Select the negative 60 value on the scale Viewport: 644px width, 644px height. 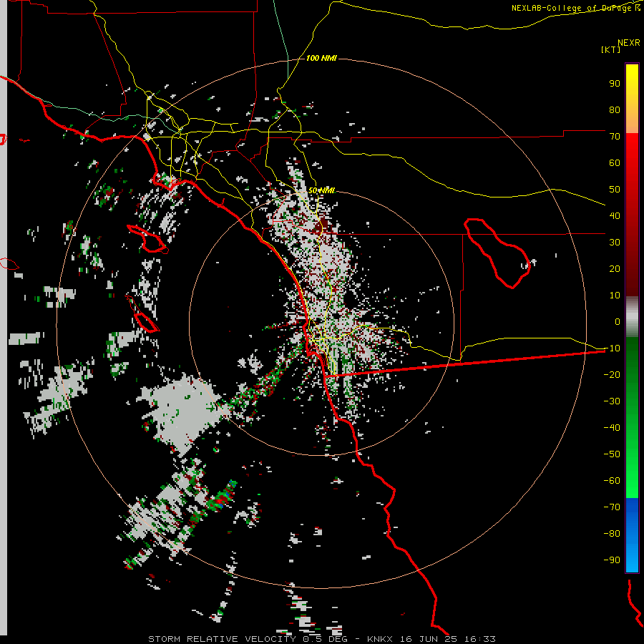[x=612, y=481]
